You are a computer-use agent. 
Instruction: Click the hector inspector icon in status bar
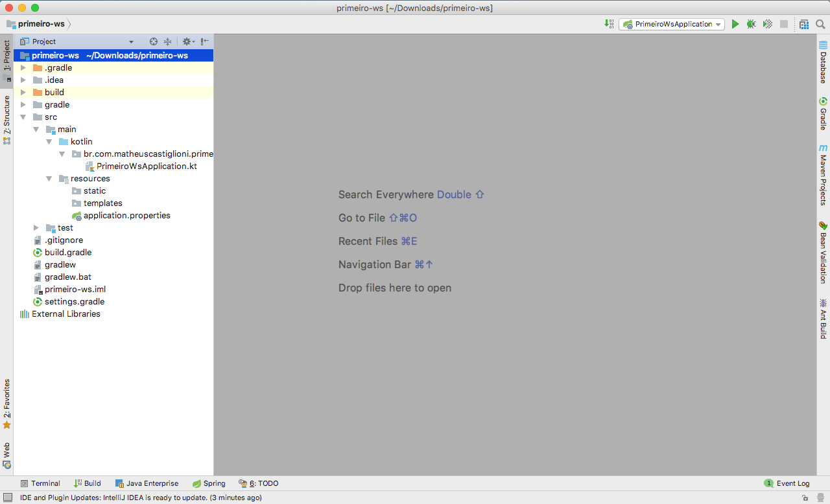(x=820, y=498)
